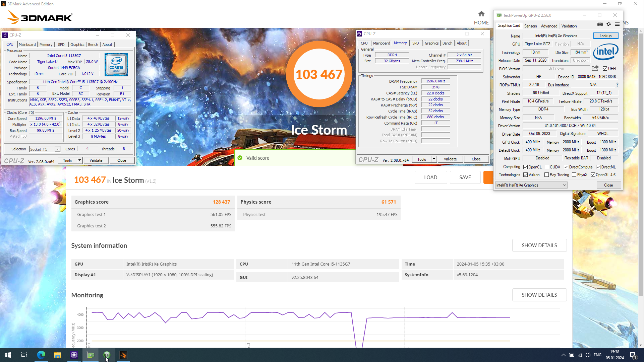Click the Validation tab in GPU-Z

click(569, 26)
